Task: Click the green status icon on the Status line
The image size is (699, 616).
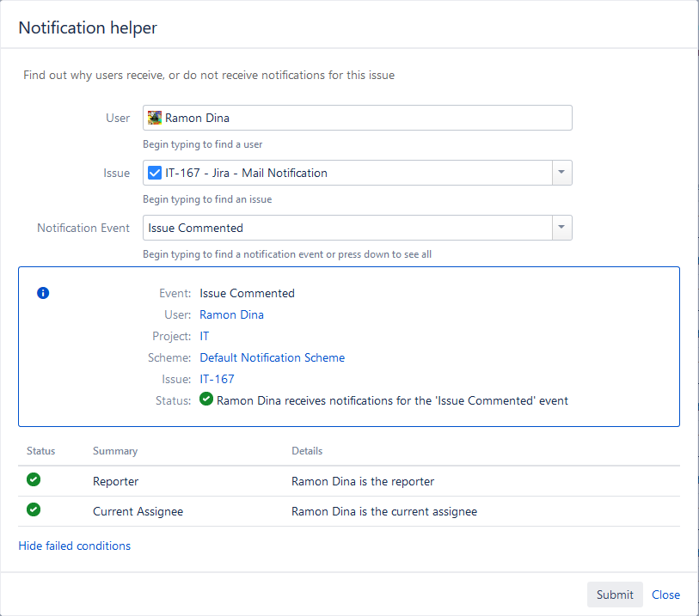Action: pyautogui.click(x=205, y=399)
